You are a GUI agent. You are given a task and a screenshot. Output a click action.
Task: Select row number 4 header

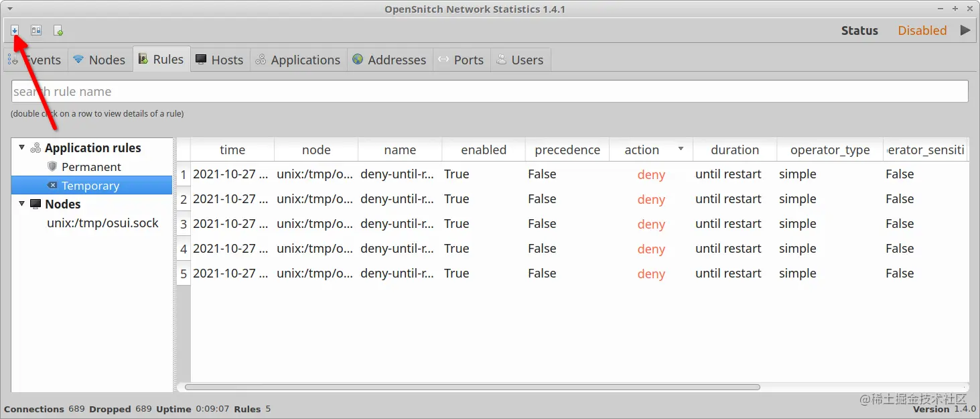(184, 249)
